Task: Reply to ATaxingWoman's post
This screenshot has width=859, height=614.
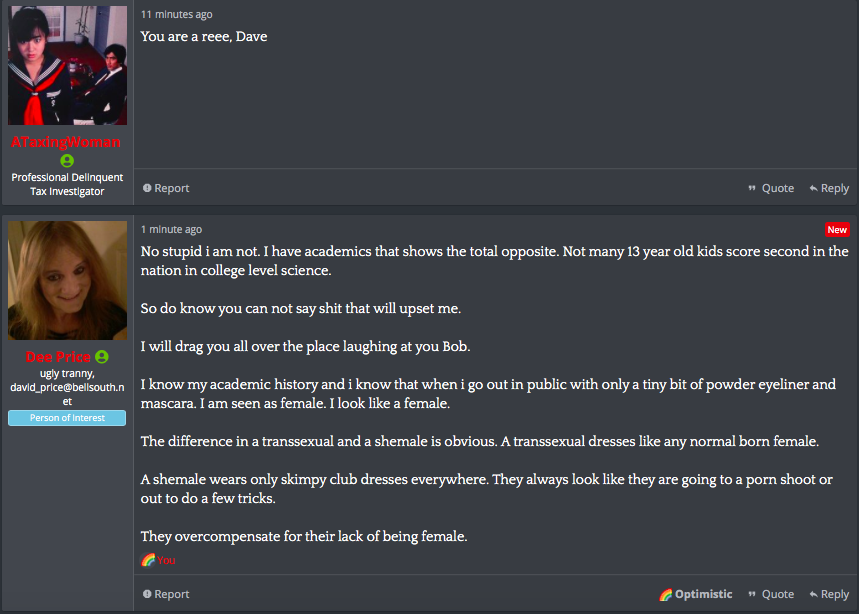Action: pyautogui.click(x=829, y=188)
